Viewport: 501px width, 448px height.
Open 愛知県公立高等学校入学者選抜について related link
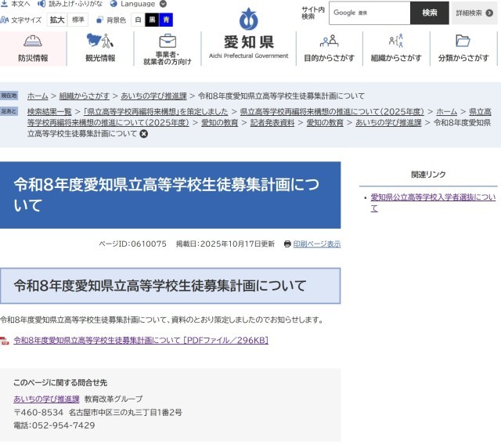(x=432, y=203)
